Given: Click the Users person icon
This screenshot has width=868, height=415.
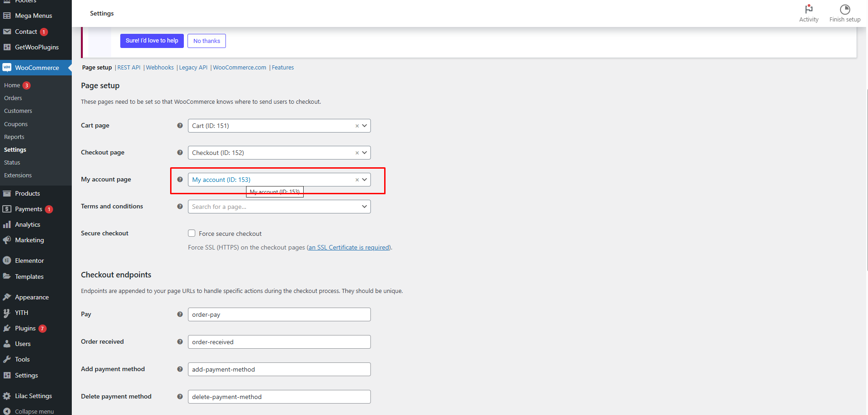Looking at the screenshot, I should (7, 344).
